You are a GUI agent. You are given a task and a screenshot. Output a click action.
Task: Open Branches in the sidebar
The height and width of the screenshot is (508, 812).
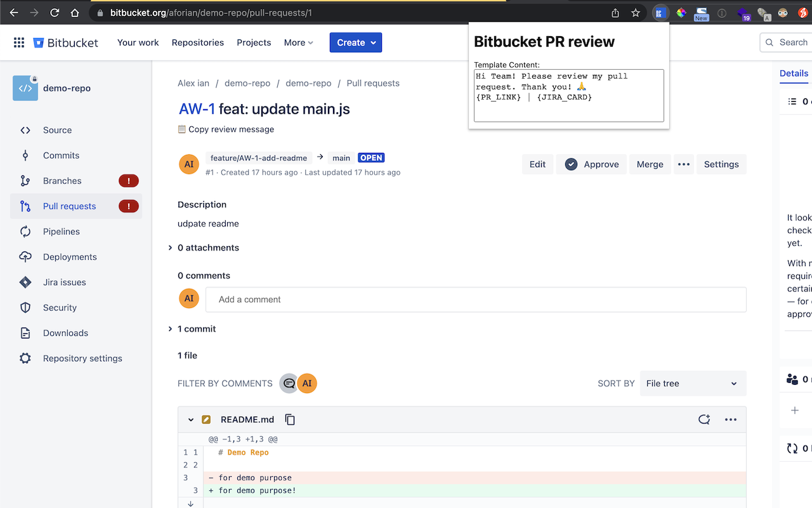[x=62, y=181]
